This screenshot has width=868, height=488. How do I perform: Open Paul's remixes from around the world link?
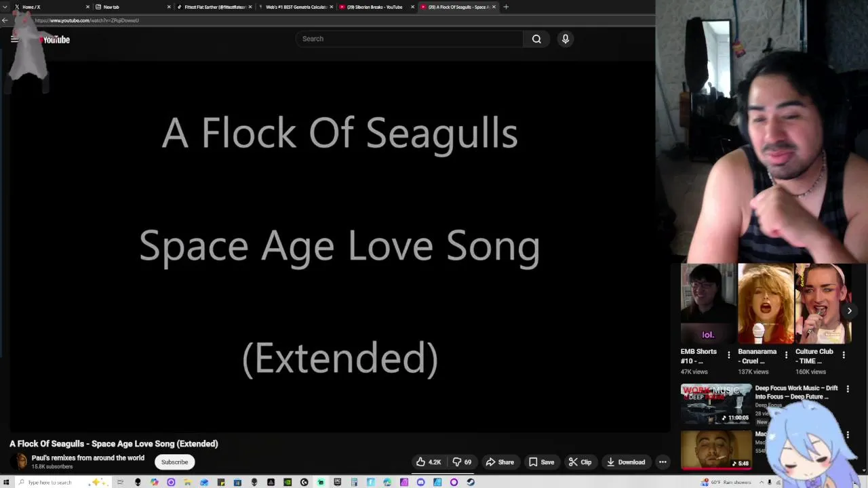click(88, 458)
